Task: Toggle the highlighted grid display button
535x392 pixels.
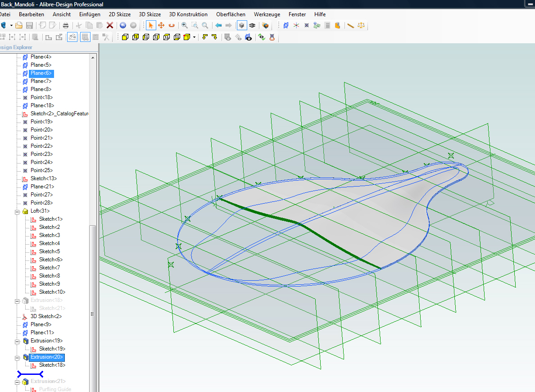Action: pos(85,37)
